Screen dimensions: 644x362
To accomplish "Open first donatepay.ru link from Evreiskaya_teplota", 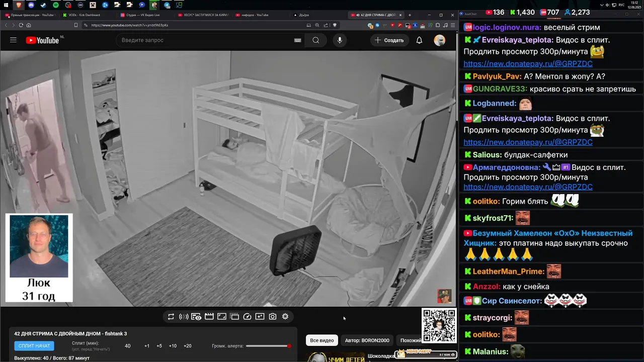I will click(528, 64).
